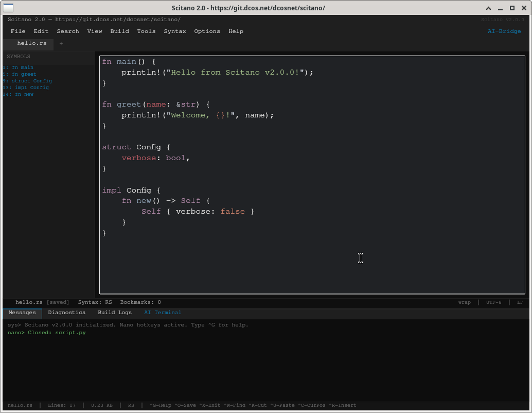This screenshot has width=532, height=413.
Task: Click the 'fn new() -> Self' code line
Action: [166, 201]
